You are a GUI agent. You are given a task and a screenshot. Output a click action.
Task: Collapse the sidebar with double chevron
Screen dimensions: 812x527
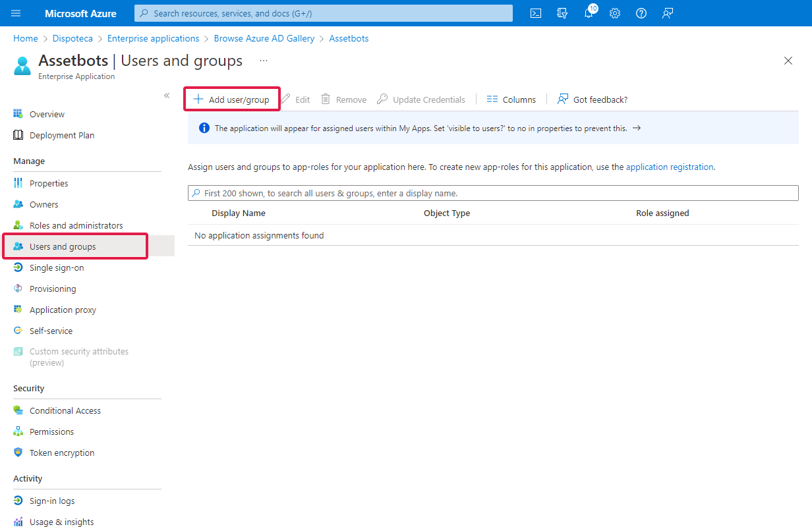point(167,96)
